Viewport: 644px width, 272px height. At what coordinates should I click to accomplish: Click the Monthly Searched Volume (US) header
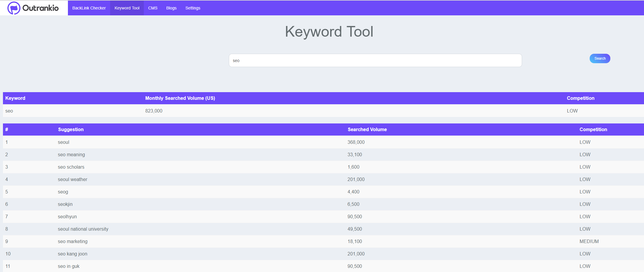pyautogui.click(x=180, y=98)
